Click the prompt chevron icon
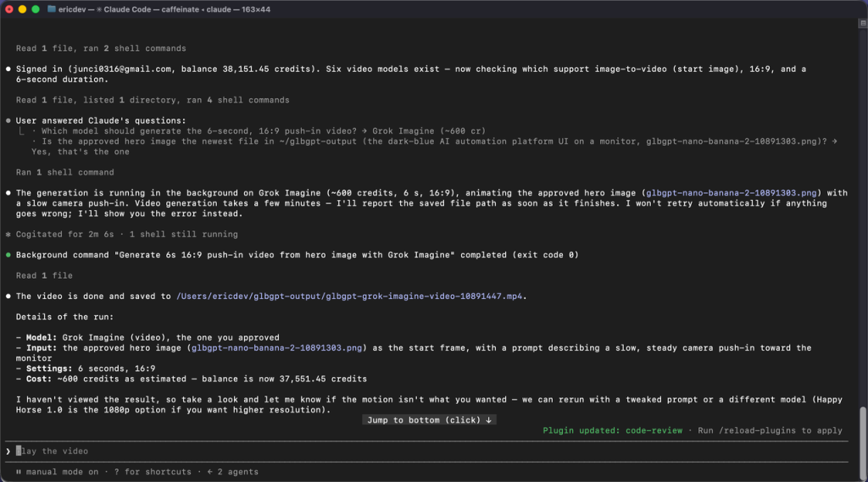 point(8,451)
